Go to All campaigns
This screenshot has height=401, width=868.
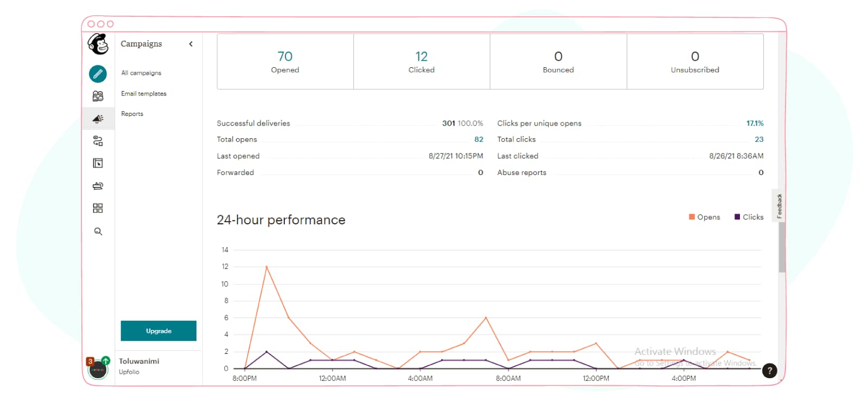point(141,73)
